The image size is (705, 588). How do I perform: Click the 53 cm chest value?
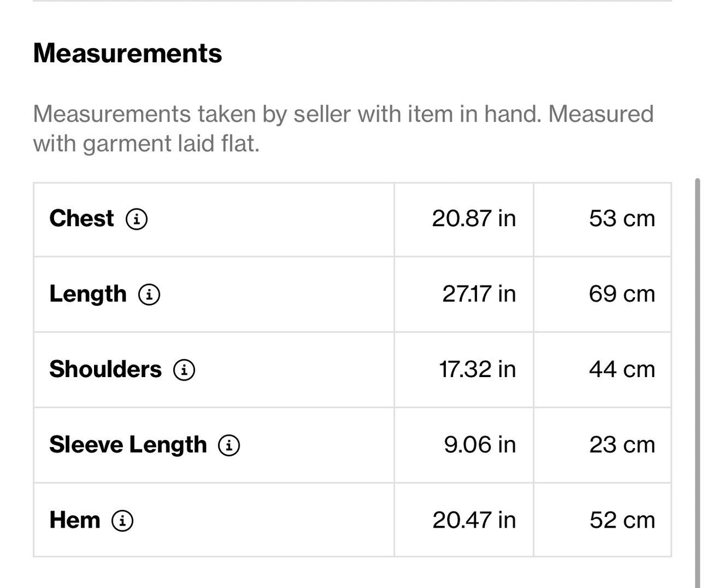tap(622, 219)
